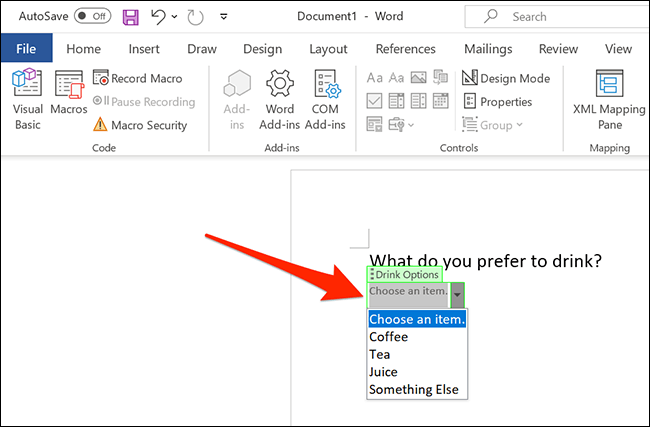Open the File tab

click(26, 49)
